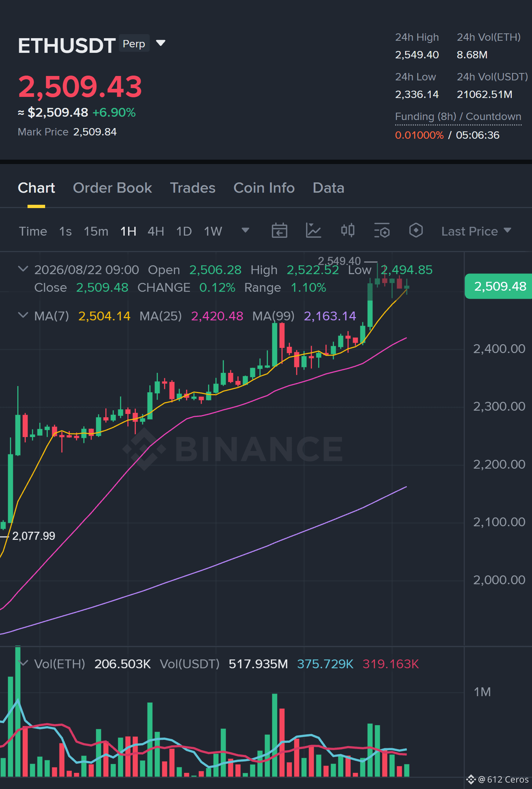Select the 1s interval

(x=65, y=231)
